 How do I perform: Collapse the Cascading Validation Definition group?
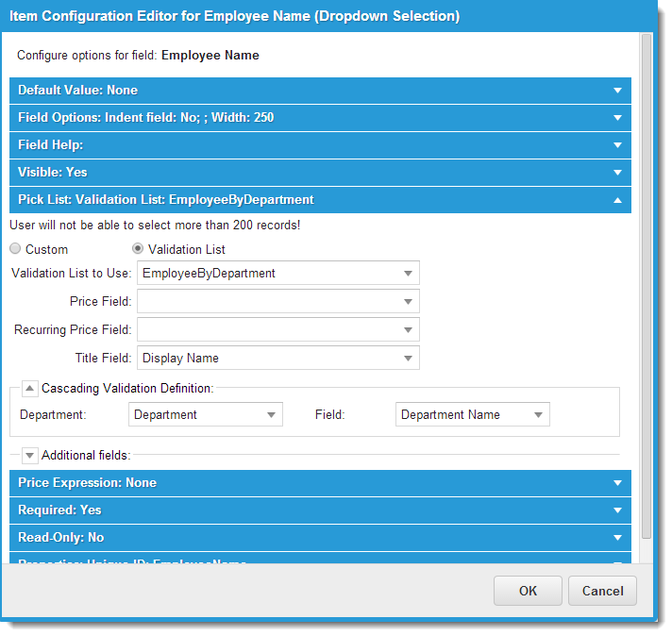click(30, 388)
